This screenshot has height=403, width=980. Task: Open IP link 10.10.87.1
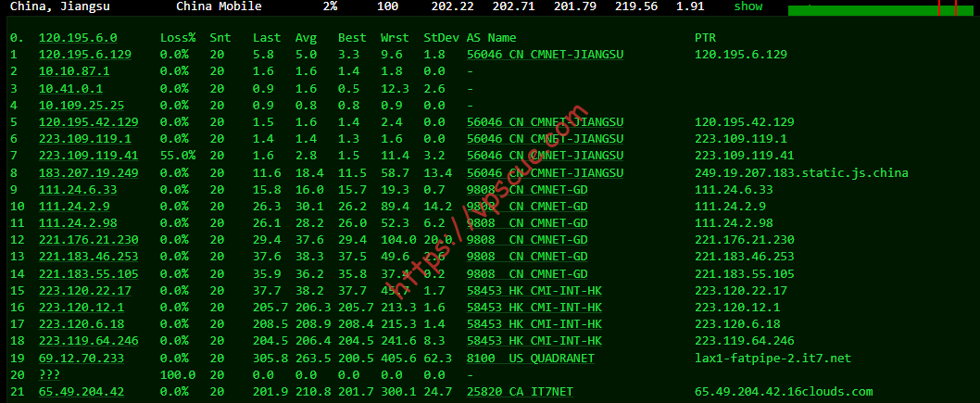(74, 71)
